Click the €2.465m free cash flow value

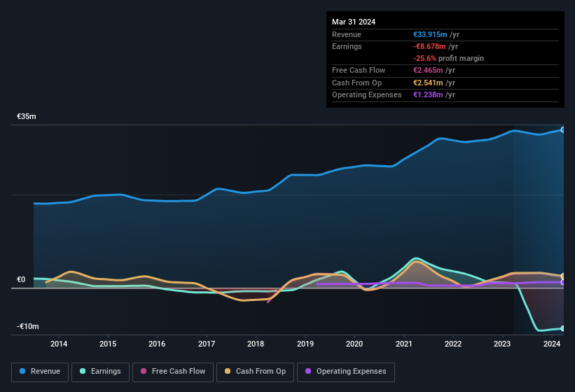tap(429, 70)
